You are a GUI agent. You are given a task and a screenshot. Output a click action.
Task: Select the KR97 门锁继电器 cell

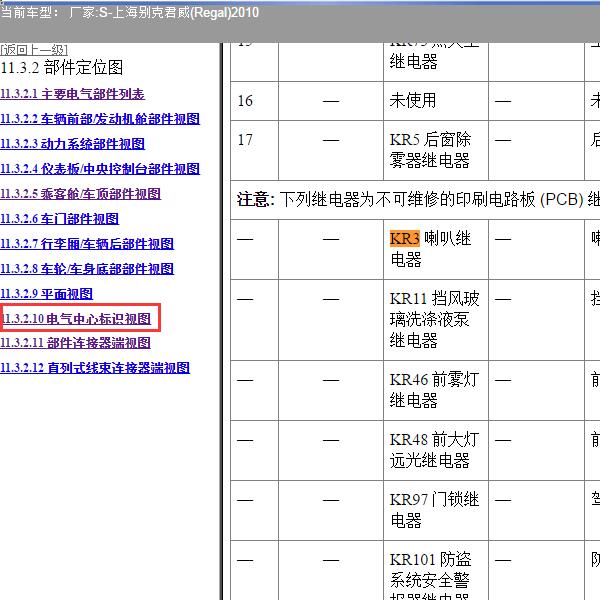[436, 510]
